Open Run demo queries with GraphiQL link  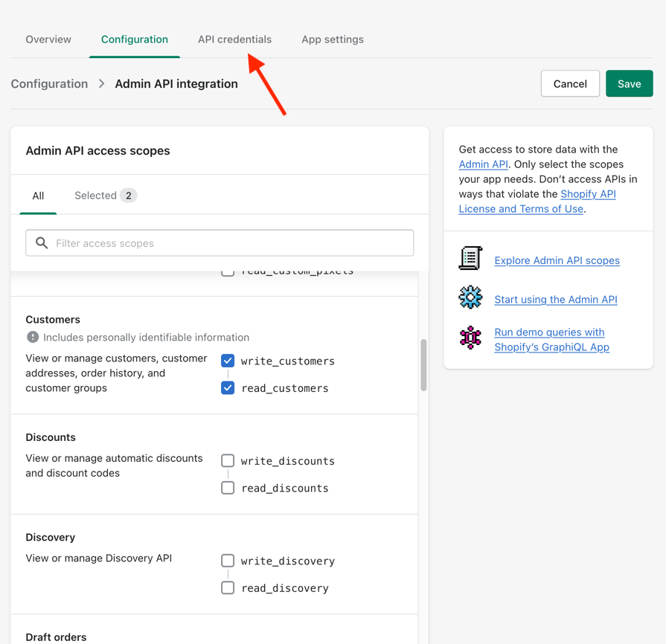click(551, 340)
